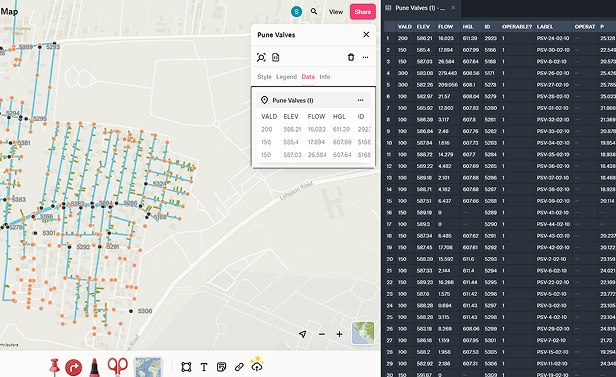Click the row number 21 in table
This screenshot has height=377, width=616.
click(x=389, y=271)
